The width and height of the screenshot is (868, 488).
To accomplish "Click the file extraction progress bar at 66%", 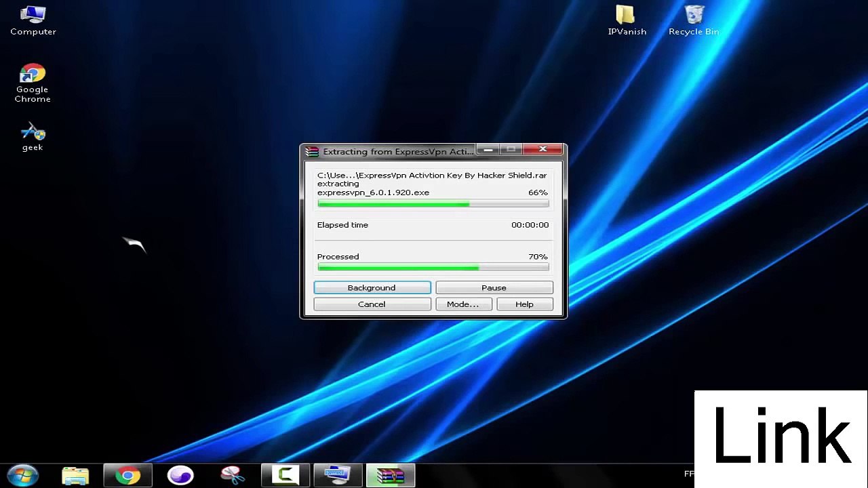I will coord(433,204).
